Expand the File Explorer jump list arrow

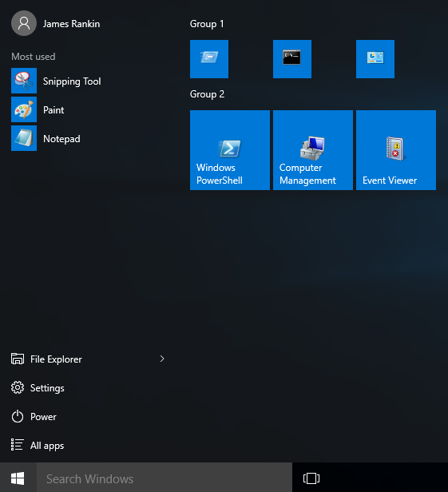point(162,359)
